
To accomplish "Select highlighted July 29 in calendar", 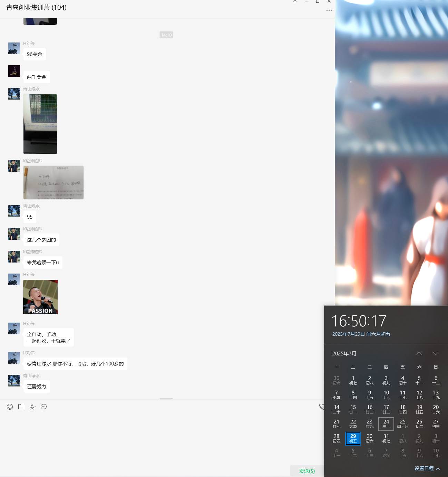I will point(353,438).
